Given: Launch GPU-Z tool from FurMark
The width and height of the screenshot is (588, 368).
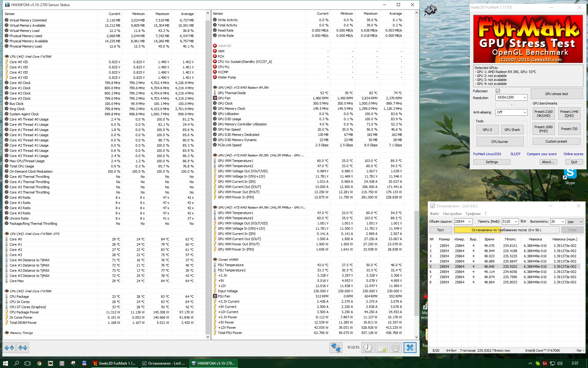Looking at the screenshot, I should (x=487, y=130).
